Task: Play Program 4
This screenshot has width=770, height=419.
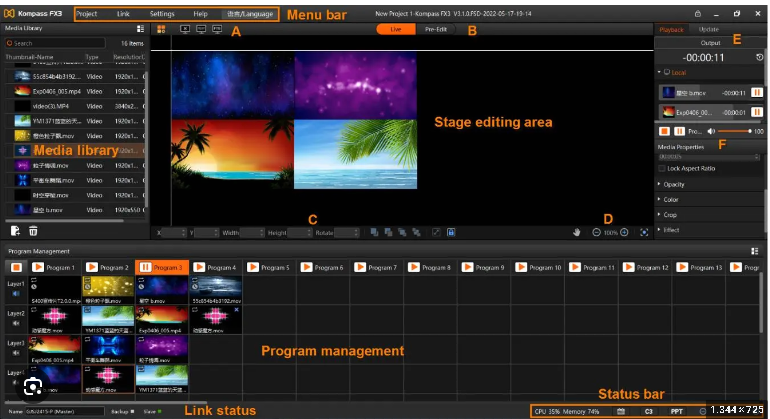Action: point(199,267)
